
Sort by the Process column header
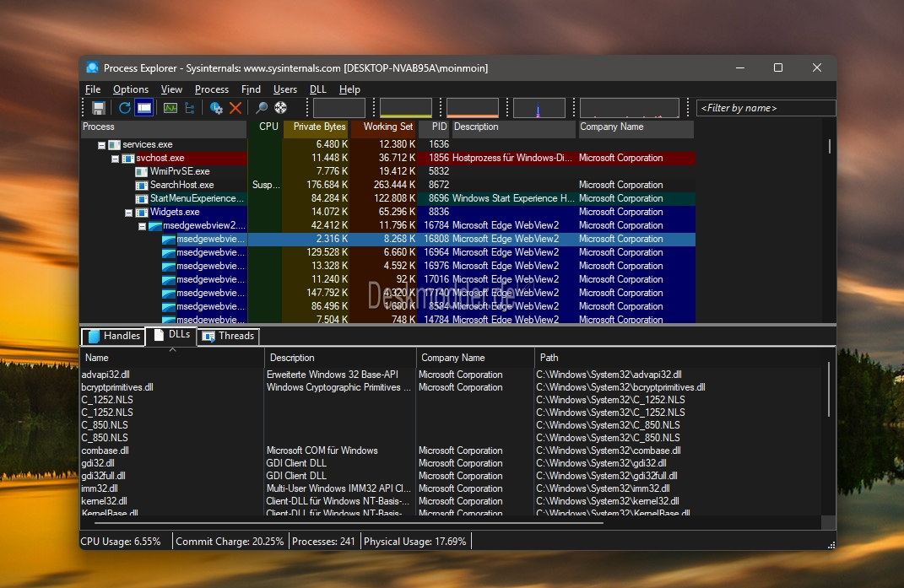[x=164, y=127]
